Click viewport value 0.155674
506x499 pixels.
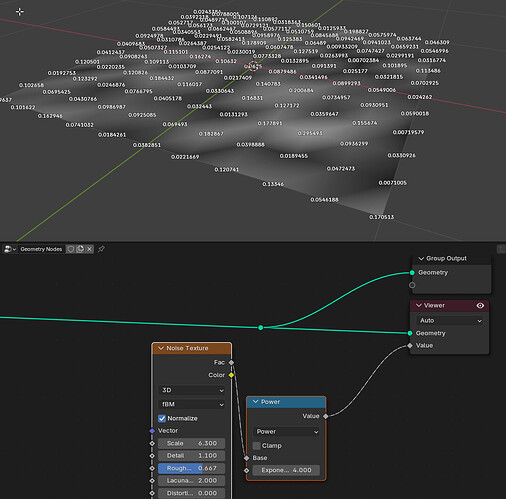coord(365,123)
